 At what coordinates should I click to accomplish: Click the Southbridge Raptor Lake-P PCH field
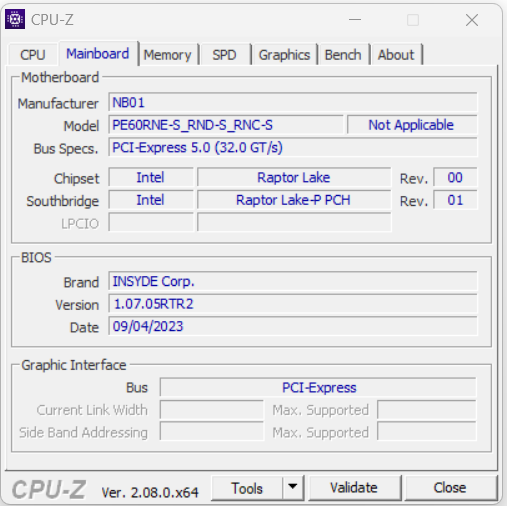point(294,200)
